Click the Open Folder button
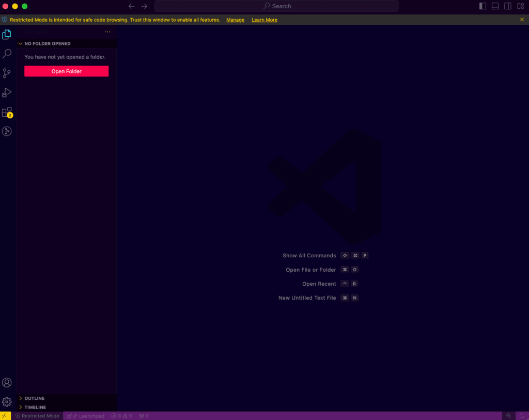 pos(67,71)
